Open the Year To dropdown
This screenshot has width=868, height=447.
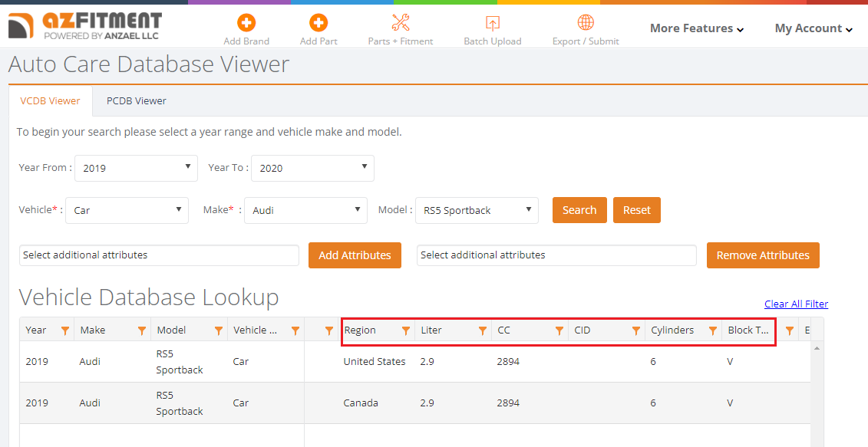313,168
